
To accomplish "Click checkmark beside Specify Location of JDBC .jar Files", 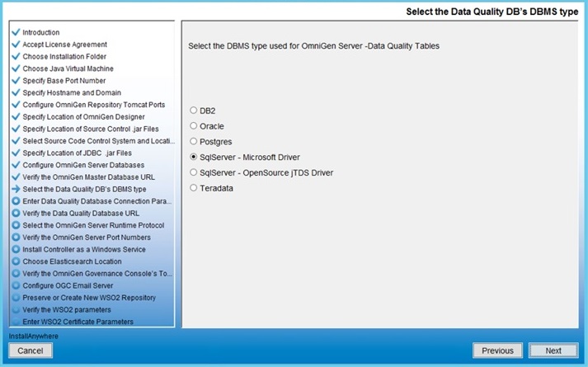I will click(16, 153).
